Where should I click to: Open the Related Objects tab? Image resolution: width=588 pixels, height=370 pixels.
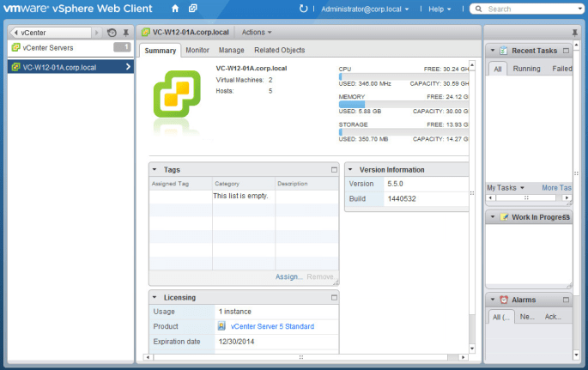point(279,51)
